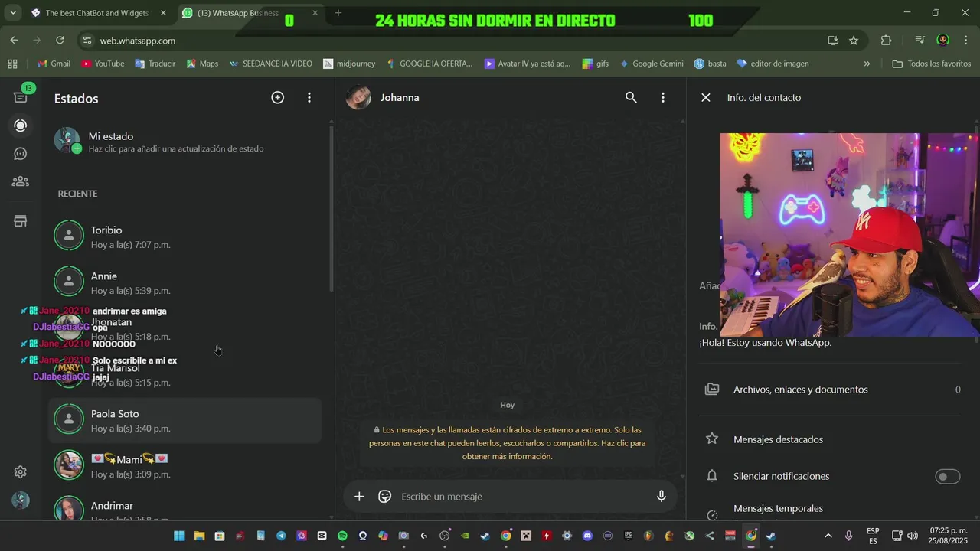Open YouTube bookmark
Screen dimensions: 980x551
click(x=103, y=64)
